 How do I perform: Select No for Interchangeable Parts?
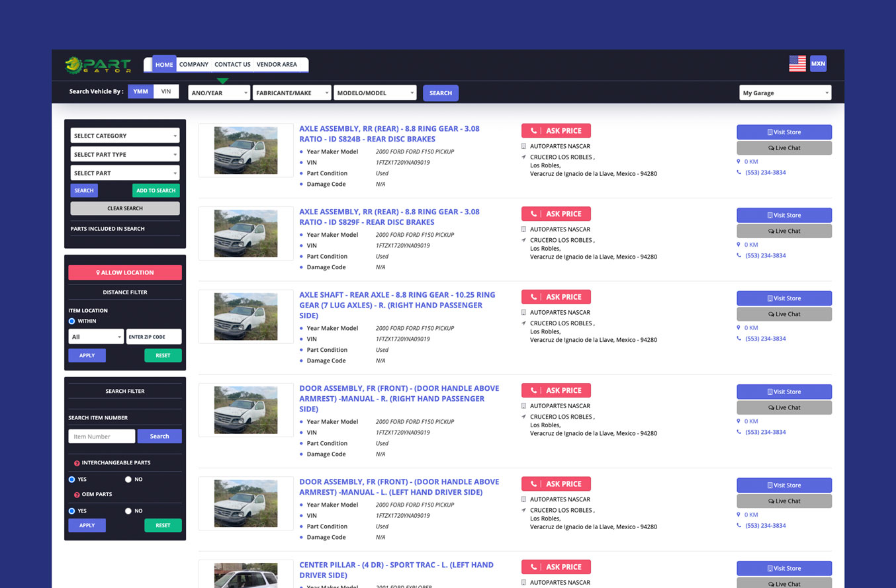click(128, 479)
